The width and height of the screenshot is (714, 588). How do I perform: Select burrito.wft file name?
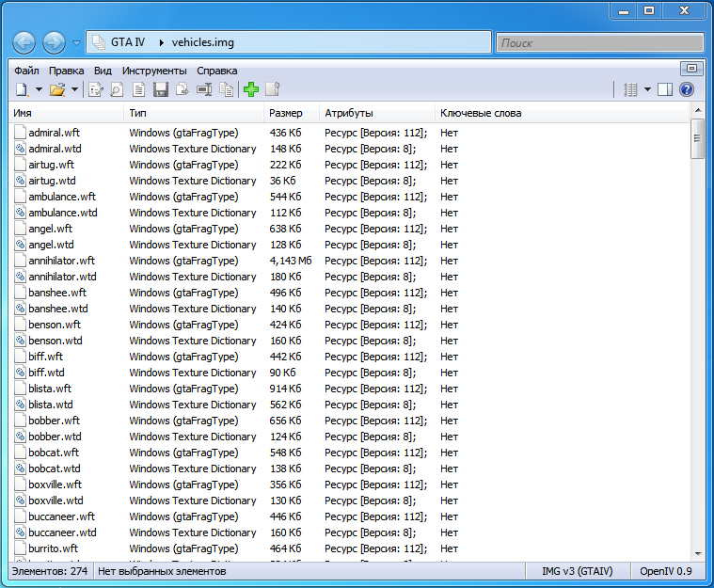point(53,548)
